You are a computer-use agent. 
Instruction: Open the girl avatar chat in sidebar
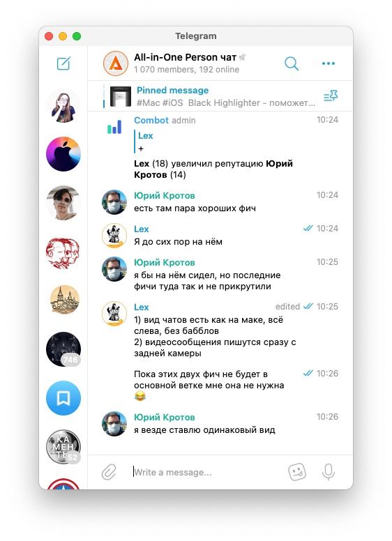pos(63,105)
